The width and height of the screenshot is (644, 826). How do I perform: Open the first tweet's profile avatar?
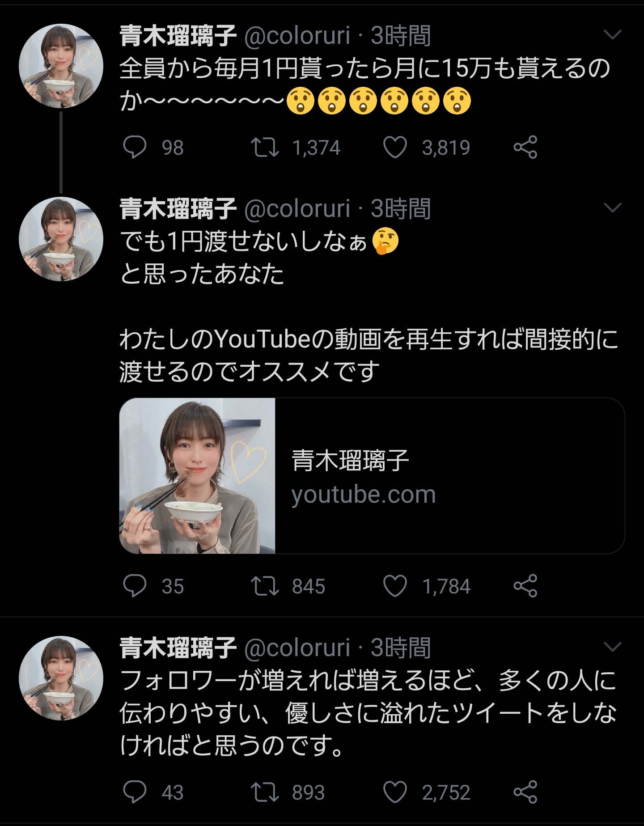pyautogui.click(x=61, y=66)
